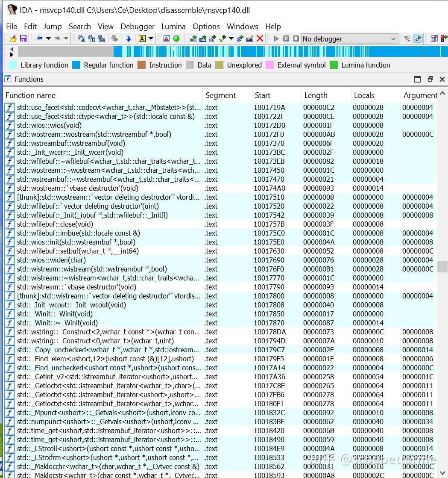Screen dimensions: 448x478
Task: Sort by the Length column header
Action: (x=326, y=95)
